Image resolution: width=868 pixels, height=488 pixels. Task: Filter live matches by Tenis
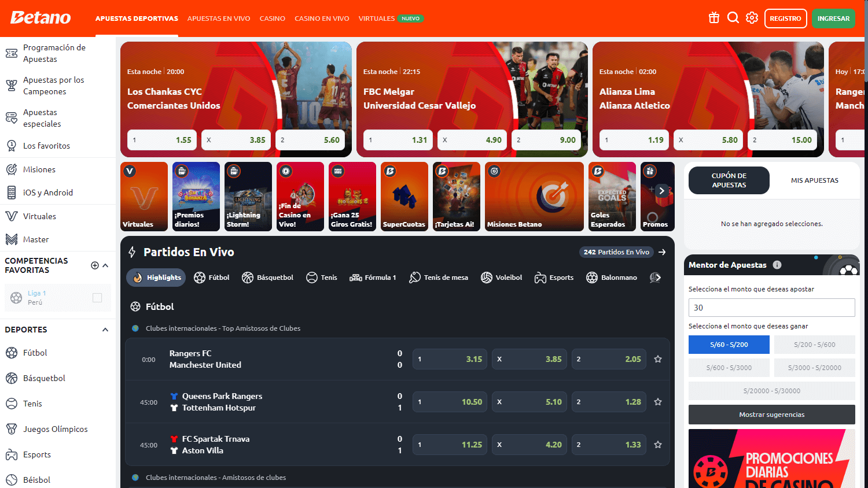point(322,278)
